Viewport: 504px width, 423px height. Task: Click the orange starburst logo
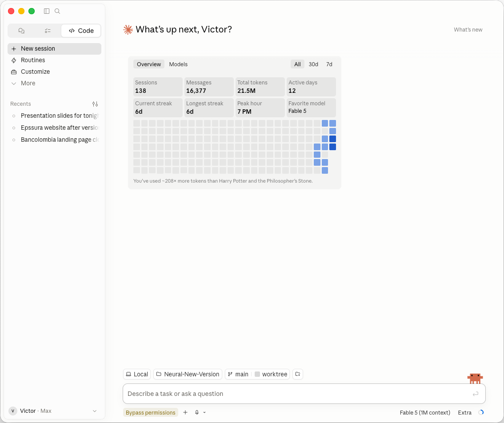[x=128, y=30]
